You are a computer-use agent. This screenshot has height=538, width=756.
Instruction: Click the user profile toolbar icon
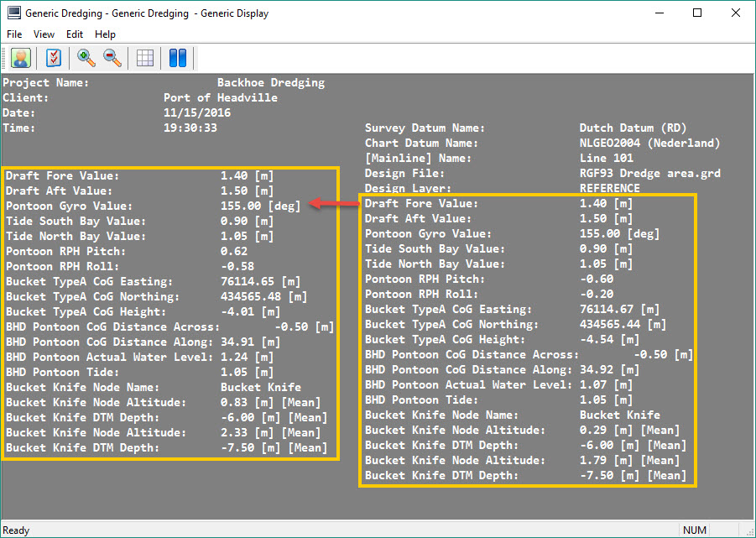(21, 58)
